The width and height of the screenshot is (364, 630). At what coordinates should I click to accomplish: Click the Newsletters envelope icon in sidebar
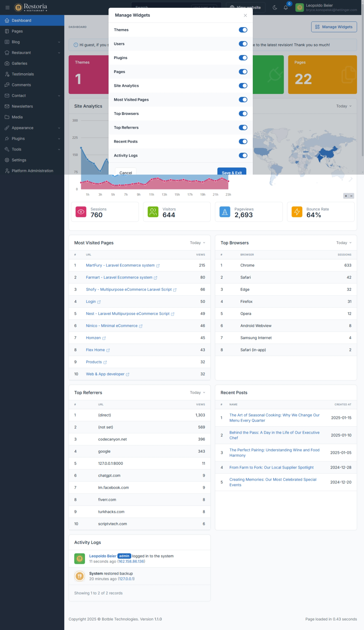[x=7, y=106]
